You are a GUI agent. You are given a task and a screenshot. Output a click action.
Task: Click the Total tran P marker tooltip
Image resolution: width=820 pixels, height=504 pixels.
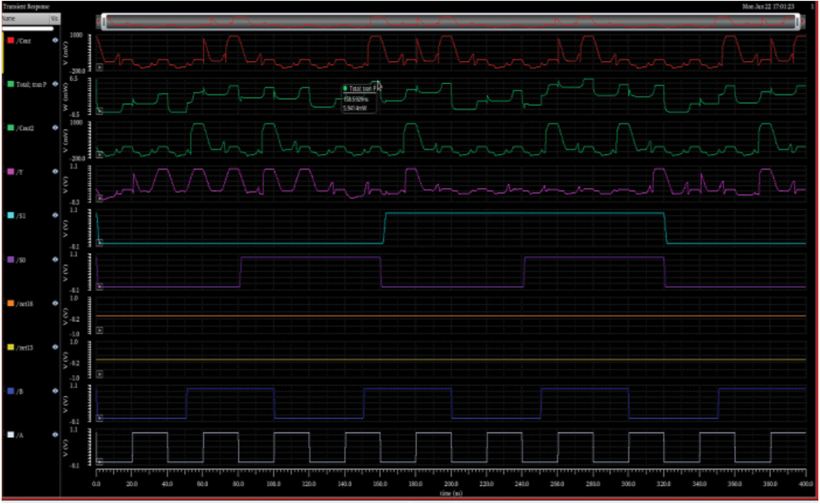[x=359, y=98]
